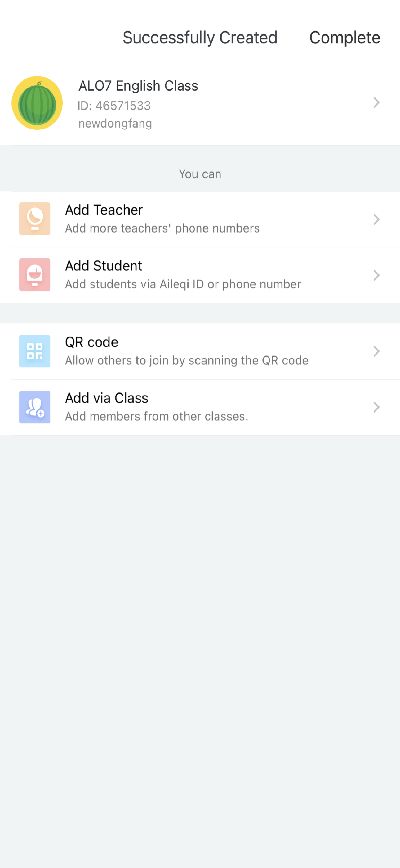Select the Add Teacher title
The height and width of the screenshot is (868, 400).
click(x=104, y=210)
